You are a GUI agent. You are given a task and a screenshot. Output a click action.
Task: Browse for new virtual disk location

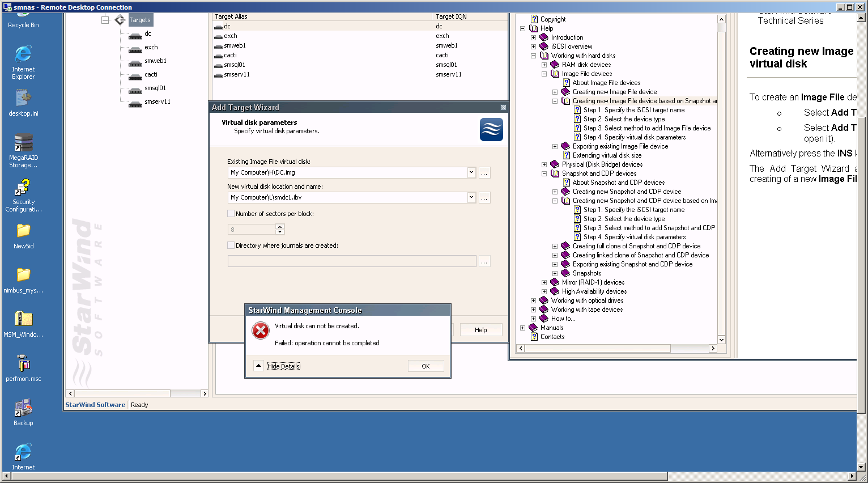tap(484, 198)
